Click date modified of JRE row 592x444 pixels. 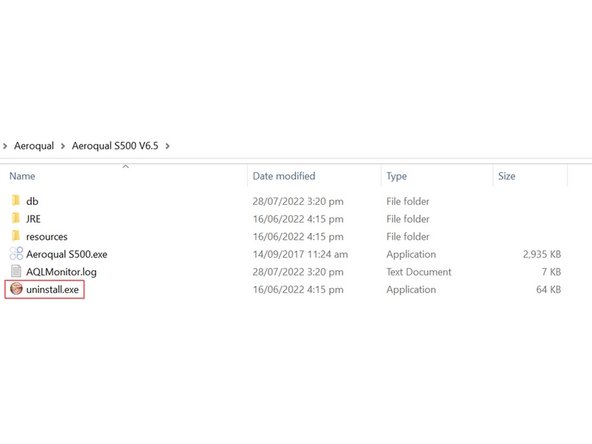pyautogui.click(x=298, y=219)
